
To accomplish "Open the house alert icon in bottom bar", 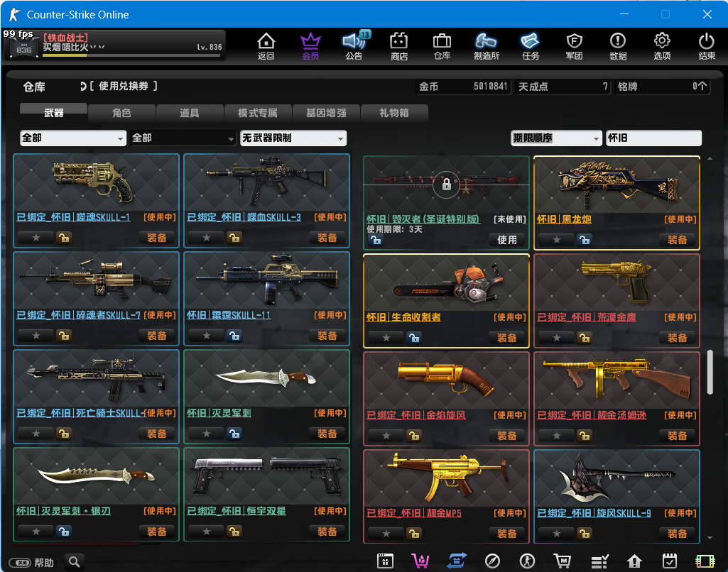I will [x=634, y=561].
